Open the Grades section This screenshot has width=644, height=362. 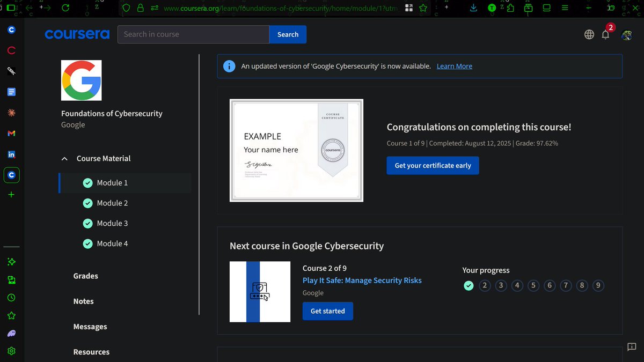(x=86, y=276)
